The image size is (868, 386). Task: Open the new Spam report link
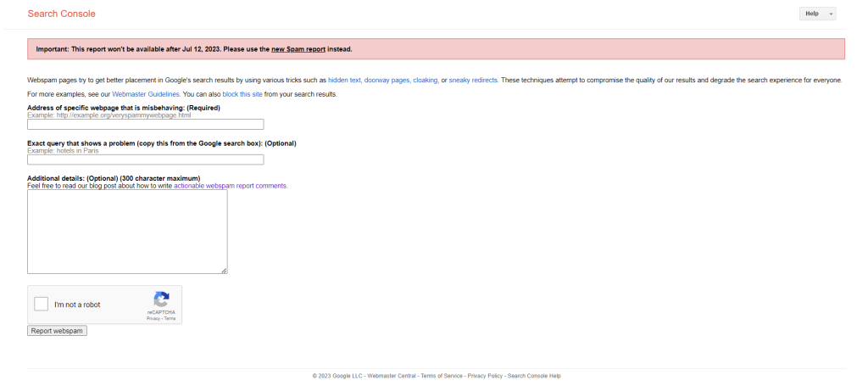[298, 49]
